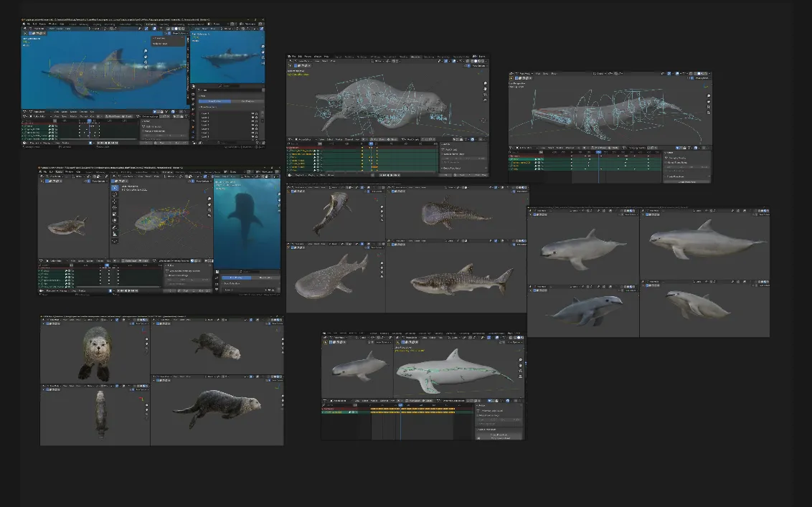
Task: Click the zoom gizmo in blue dolphin viewport
Action: (146, 50)
